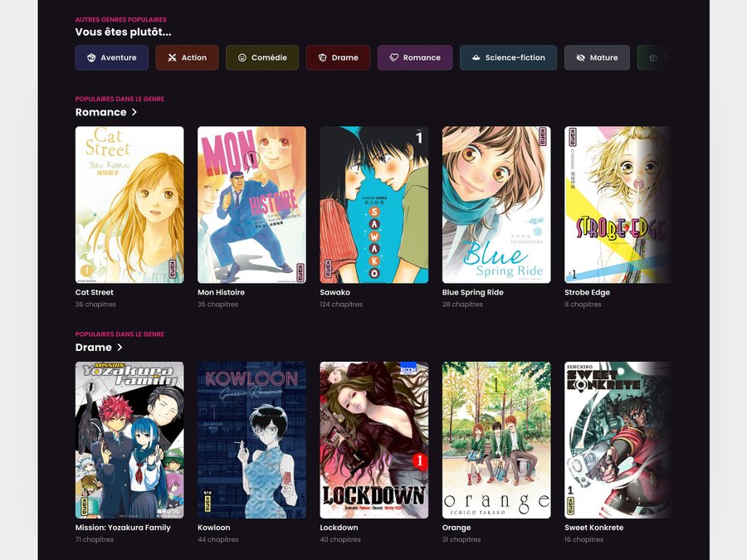
Task: Click the Aventure genre chip icon
Action: pyautogui.click(x=91, y=58)
